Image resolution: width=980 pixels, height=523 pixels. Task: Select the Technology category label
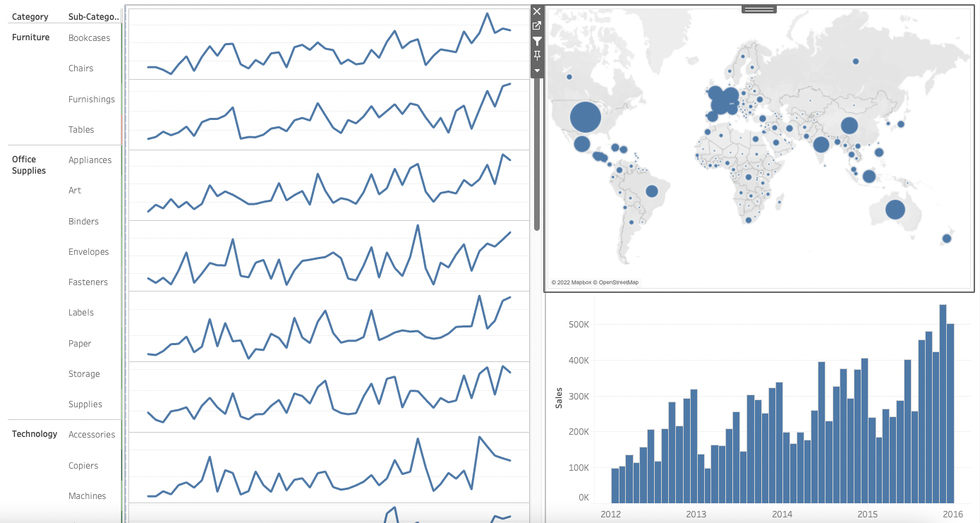[x=35, y=434]
